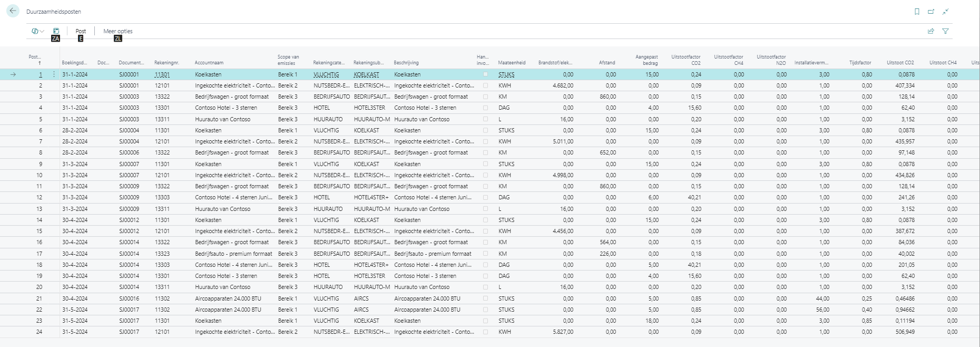Toggle the filter pane funnel icon
This screenshot has height=347, width=980.
(946, 31)
